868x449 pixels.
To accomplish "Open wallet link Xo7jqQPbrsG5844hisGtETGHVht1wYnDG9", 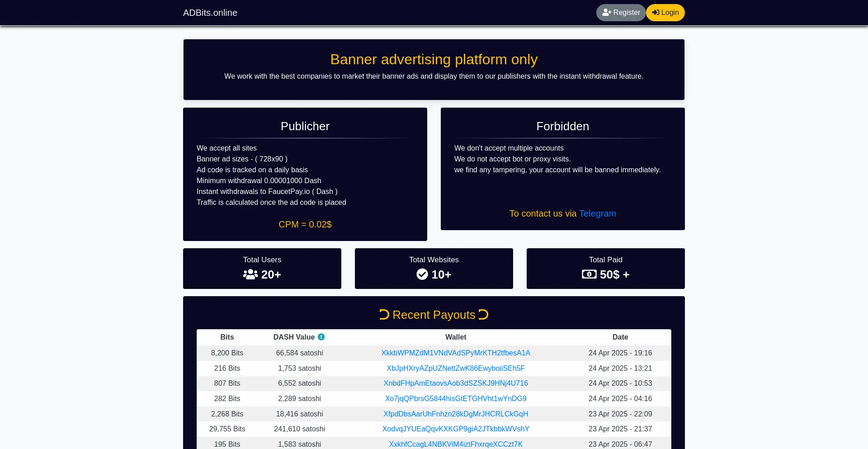I will pyautogui.click(x=455, y=398).
